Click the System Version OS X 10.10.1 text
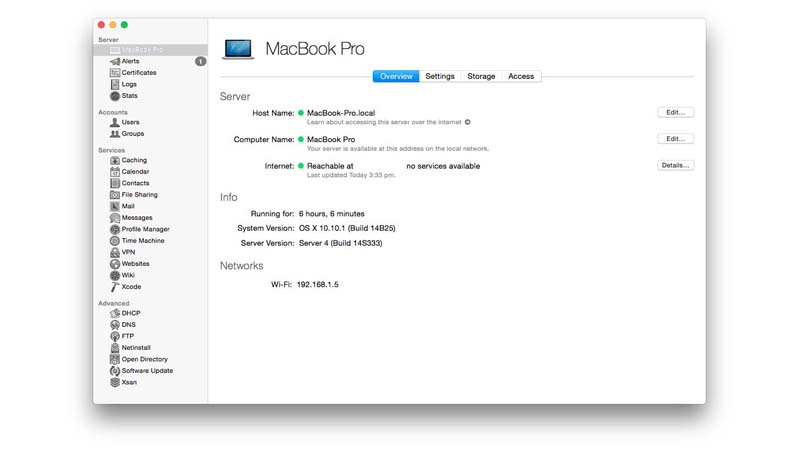Screen dimensions: 800x450 (x=347, y=228)
